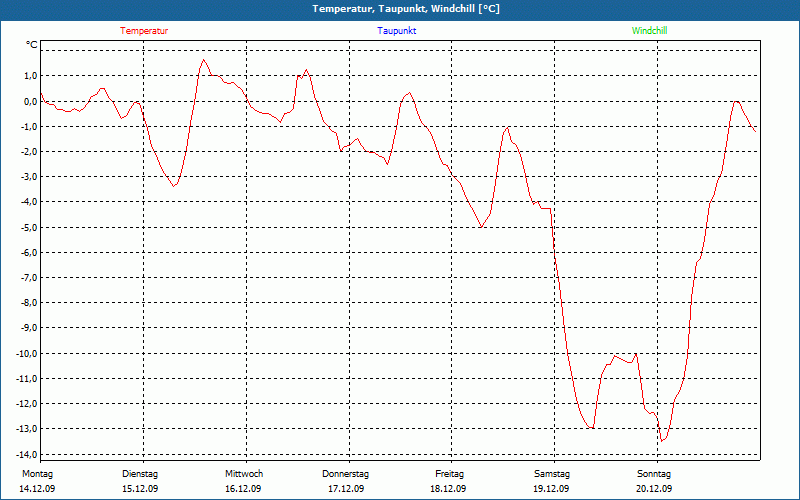Click the -6,0 y-axis value
The image size is (800, 500).
click(29, 253)
